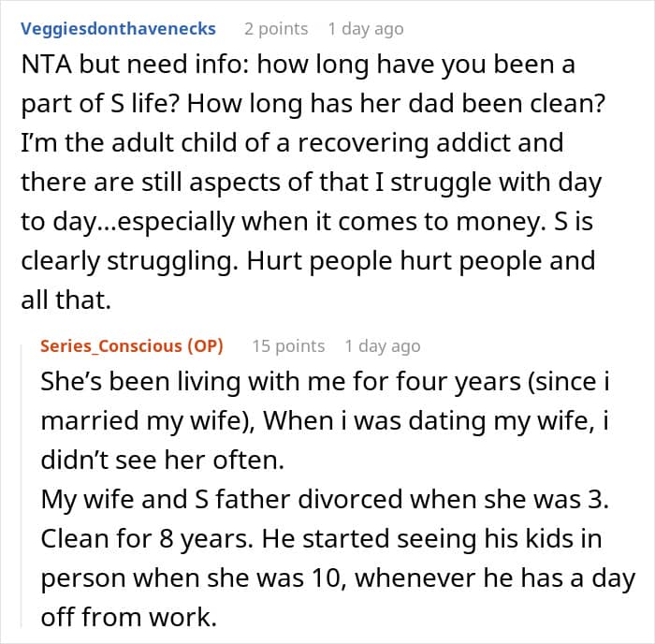Viewport: 655px width, 644px height.
Task: Open timestamp on the Veggiesdonthavenecks comment
Action: click(x=371, y=29)
